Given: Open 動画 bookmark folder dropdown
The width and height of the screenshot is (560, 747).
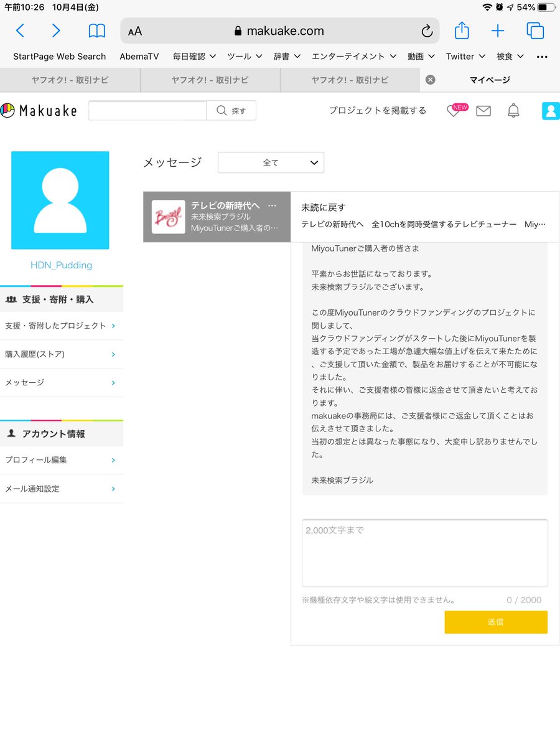Looking at the screenshot, I should point(421,57).
